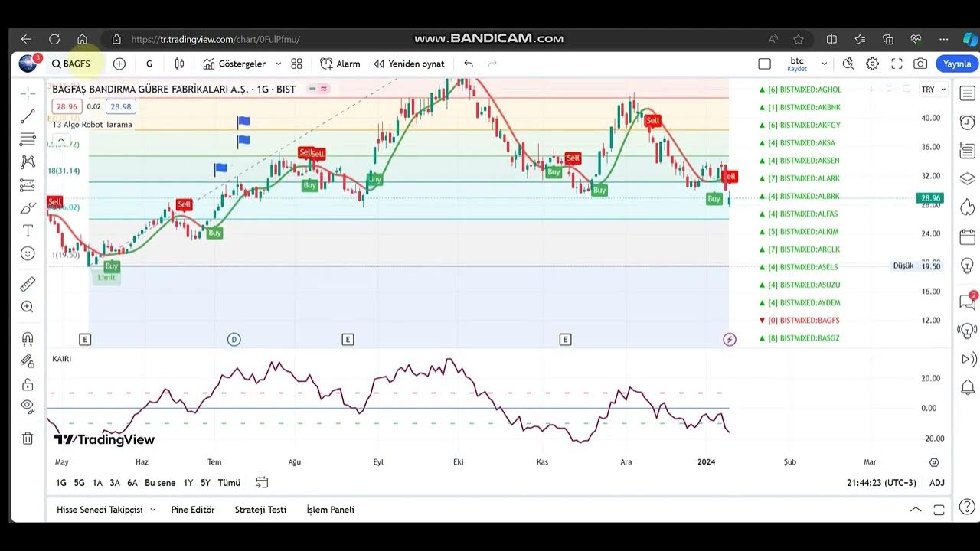The image size is (980, 551).
Task: Take a chart snapshot with camera
Action: point(920,64)
